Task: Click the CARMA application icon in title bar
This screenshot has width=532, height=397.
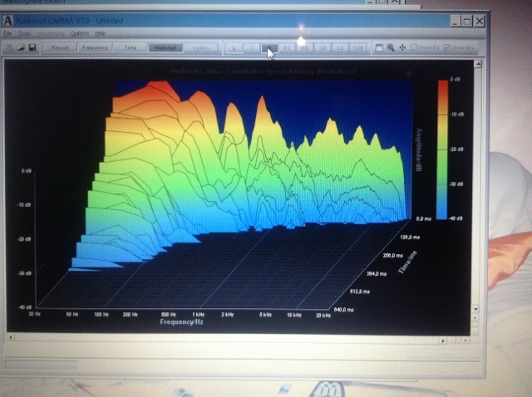Action: point(7,21)
